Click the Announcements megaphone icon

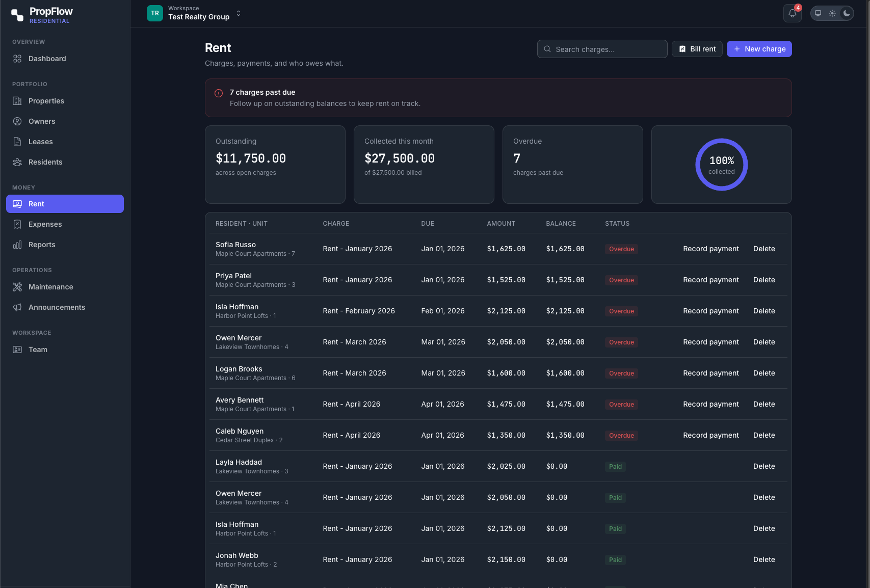point(17,307)
